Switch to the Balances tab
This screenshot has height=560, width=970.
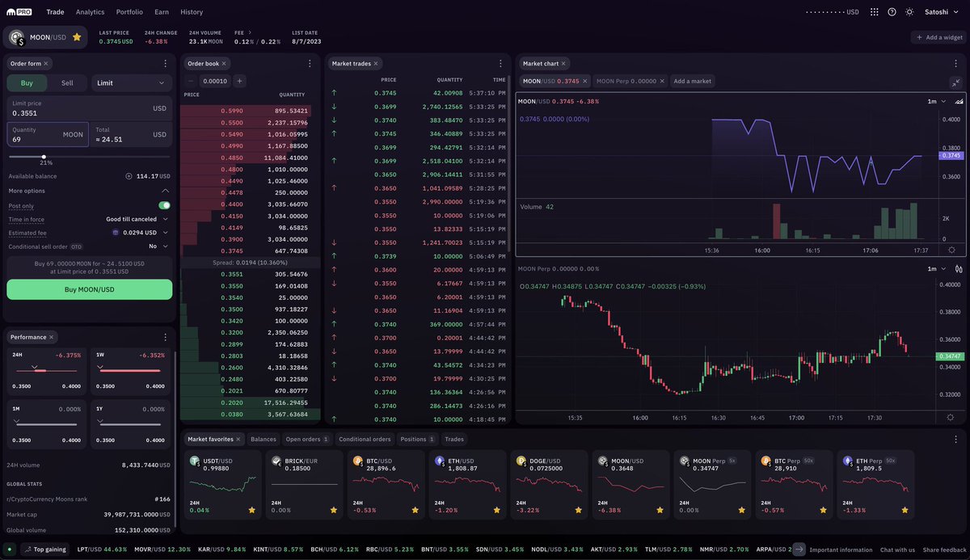264,440
